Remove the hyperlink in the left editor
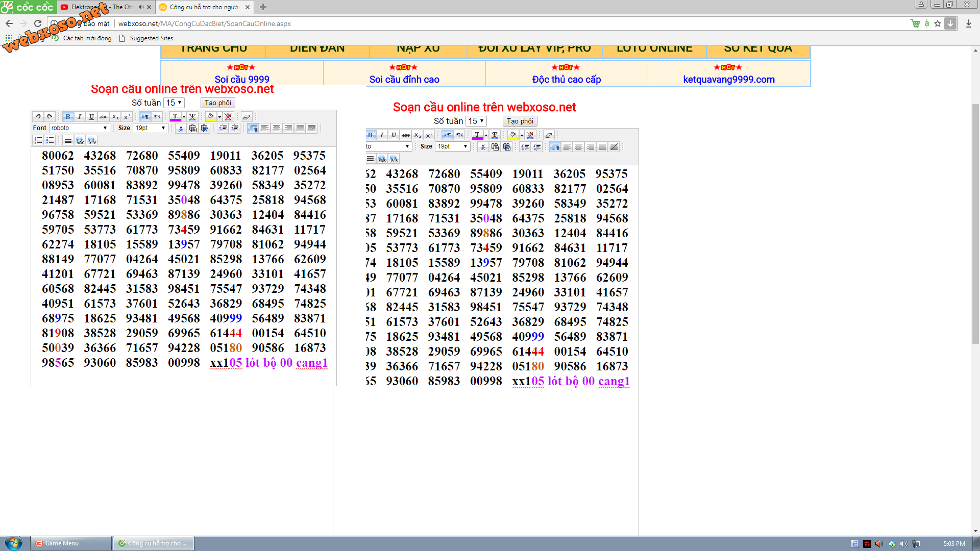 click(x=92, y=140)
